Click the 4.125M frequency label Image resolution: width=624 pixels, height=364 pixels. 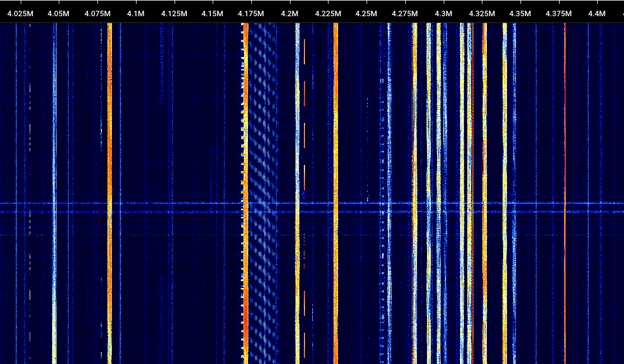pos(174,13)
